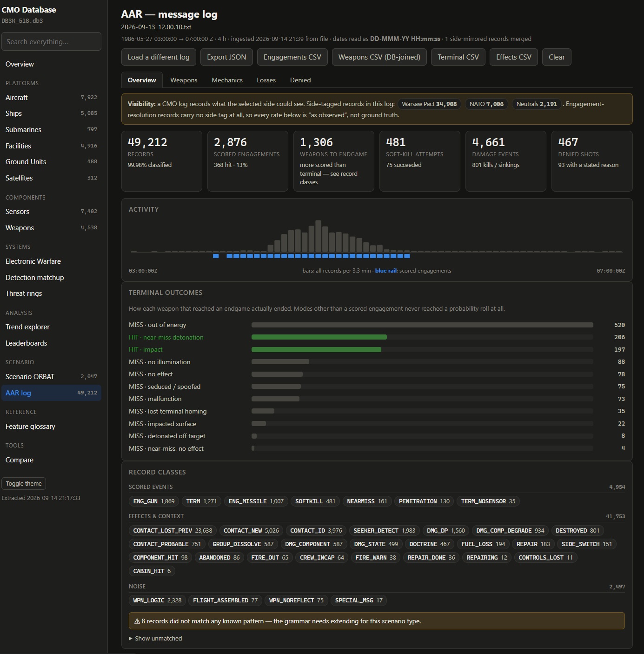The width and height of the screenshot is (644, 654).
Task: Open the Threat rings page
Action: pyautogui.click(x=51, y=294)
